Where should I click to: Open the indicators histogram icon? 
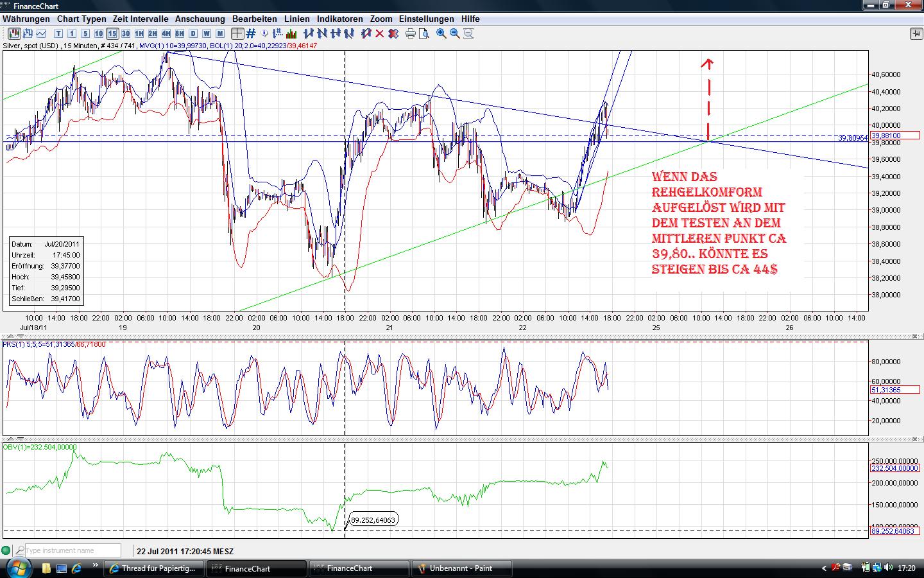pyautogui.click(x=291, y=33)
